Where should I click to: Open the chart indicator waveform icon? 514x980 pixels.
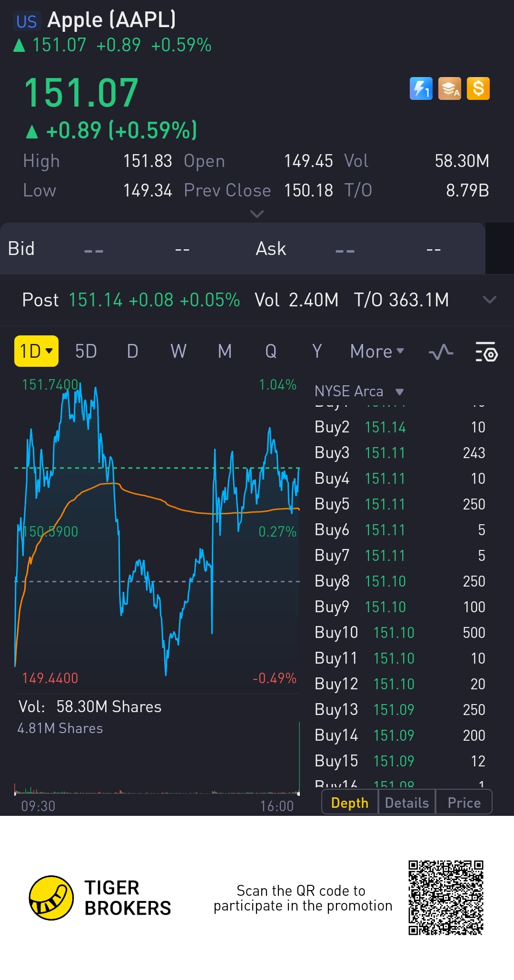tap(441, 352)
